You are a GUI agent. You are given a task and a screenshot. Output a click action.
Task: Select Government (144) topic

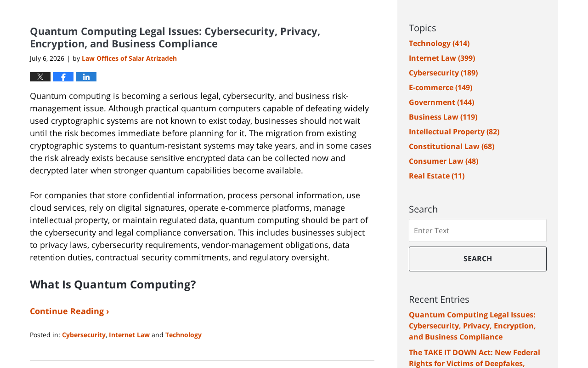point(441,102)
